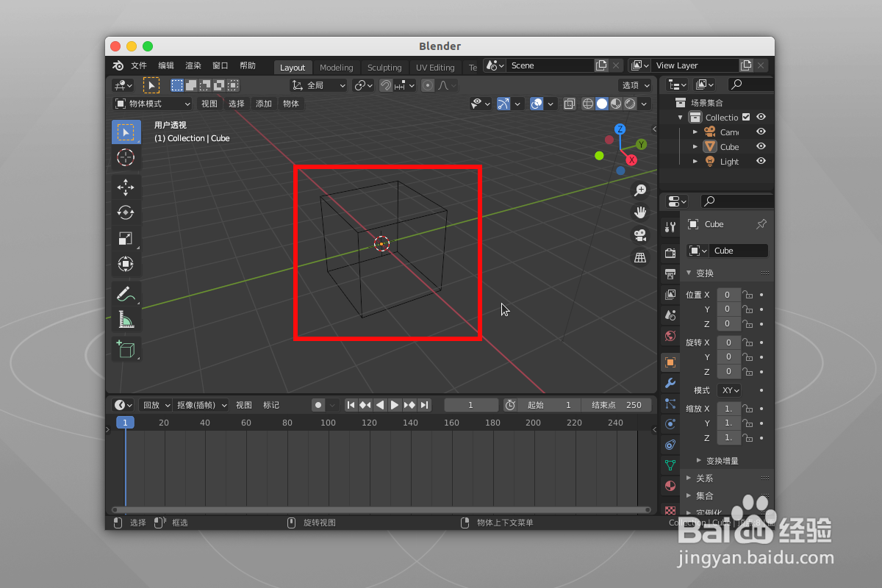882x588 pixels.
Task: Select the Move tool in the viewport toolbar
Action: pyautogui.click(x=126, y=187)
